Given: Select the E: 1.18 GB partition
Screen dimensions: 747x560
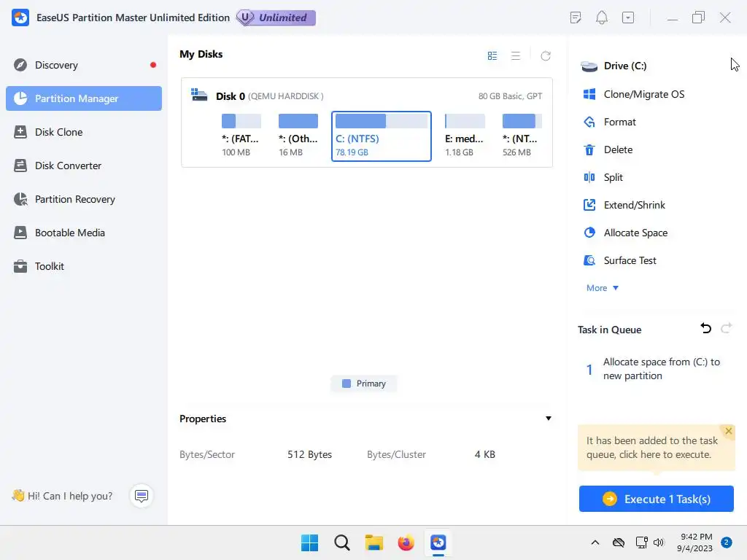Looking at the screenshot, I should pyautogui.click(x=465, y=136).
